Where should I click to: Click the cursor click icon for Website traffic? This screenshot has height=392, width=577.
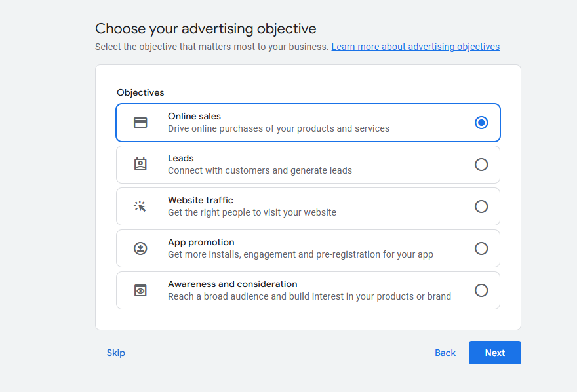(140, 206)
